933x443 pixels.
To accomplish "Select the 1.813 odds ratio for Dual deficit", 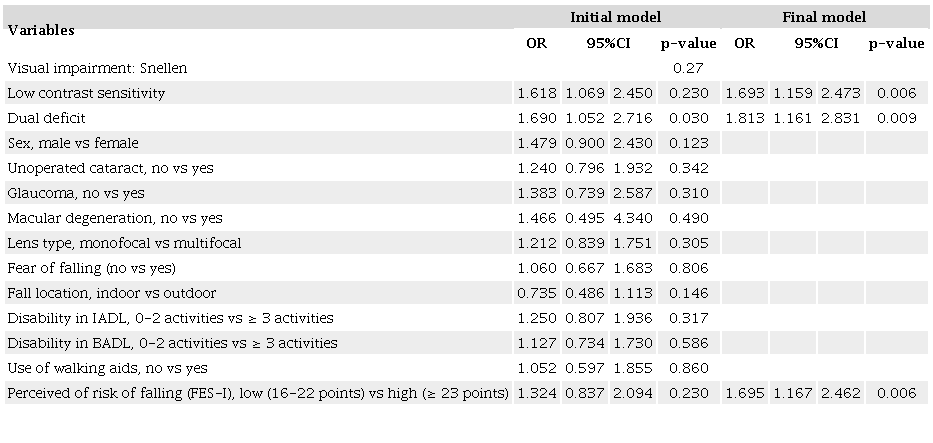I will pos(744,118).
